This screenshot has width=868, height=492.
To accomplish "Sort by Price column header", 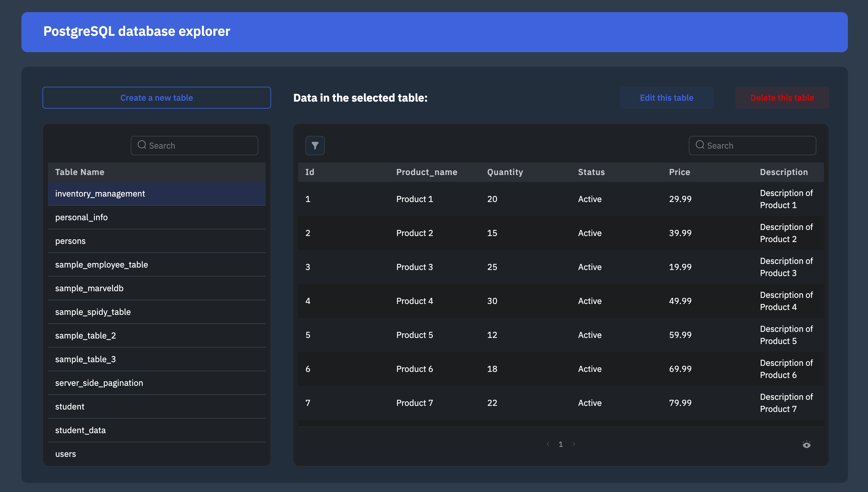I will click(x=679, y=172).
